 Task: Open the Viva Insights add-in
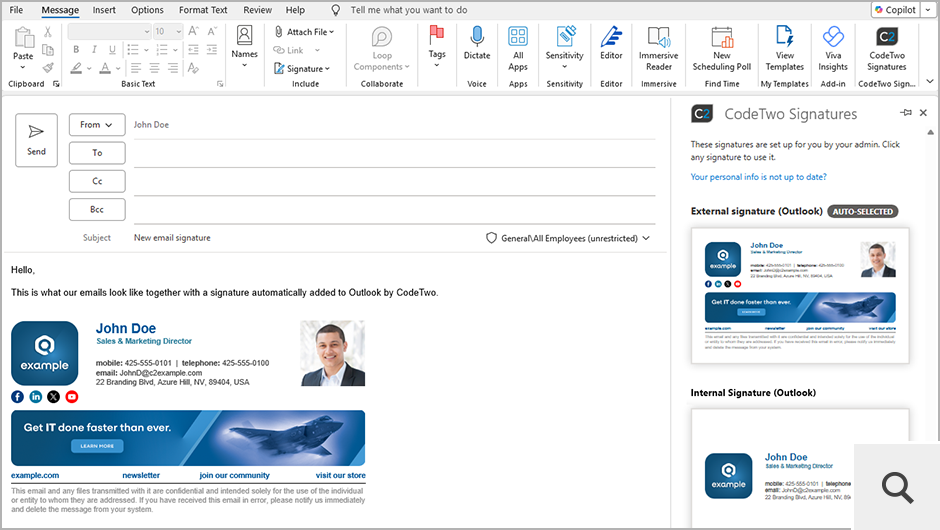pos(833,49)
